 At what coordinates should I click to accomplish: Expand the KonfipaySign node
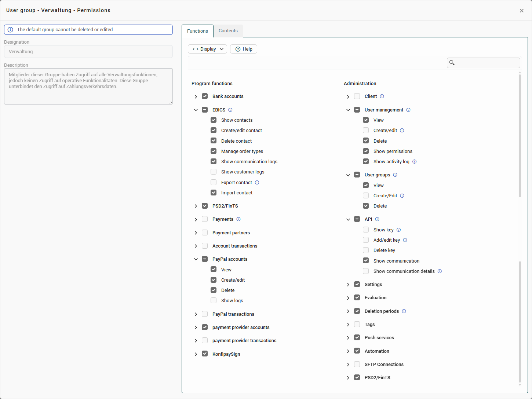[196, 354]
